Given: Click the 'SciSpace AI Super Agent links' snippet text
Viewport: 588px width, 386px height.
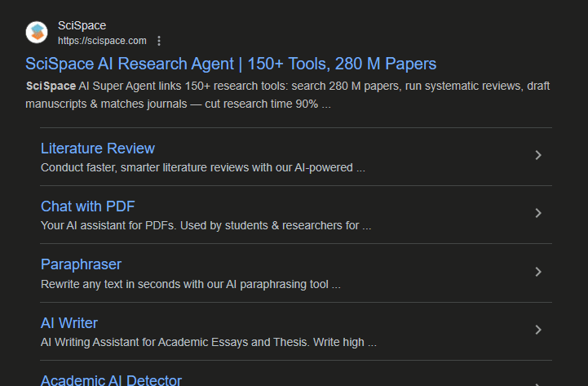Looking at the screenshot, I should pos(288,95).
